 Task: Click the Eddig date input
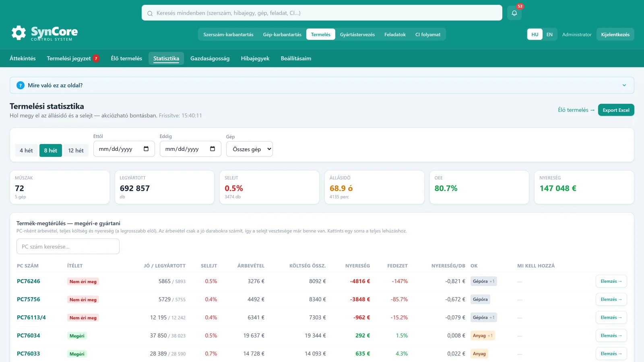pyautogui.click(x=190, y=149)
